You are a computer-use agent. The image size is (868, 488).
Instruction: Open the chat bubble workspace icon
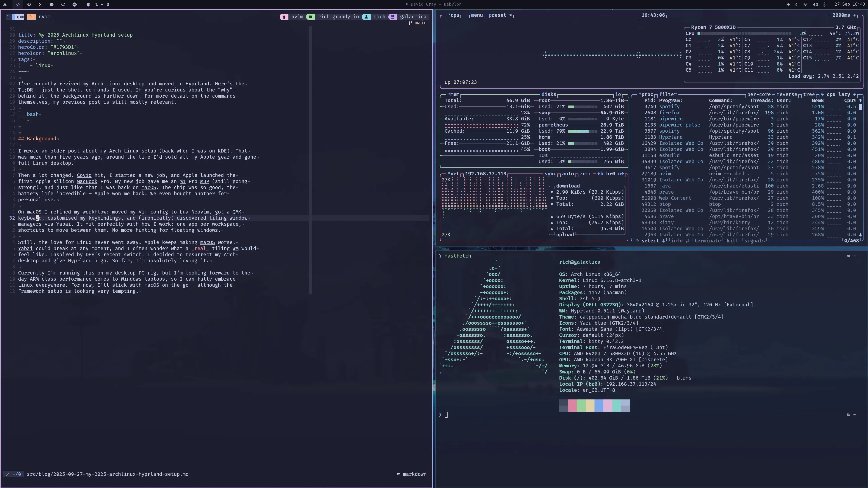63,4
